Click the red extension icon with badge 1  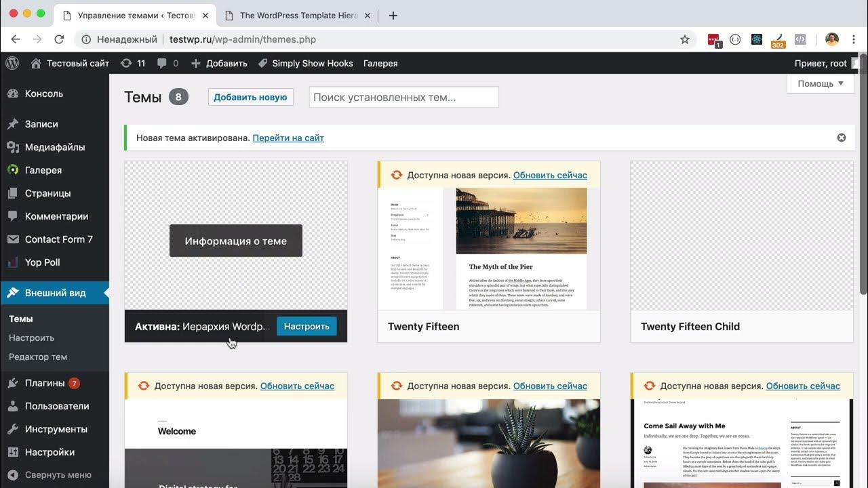pos(713,40)
